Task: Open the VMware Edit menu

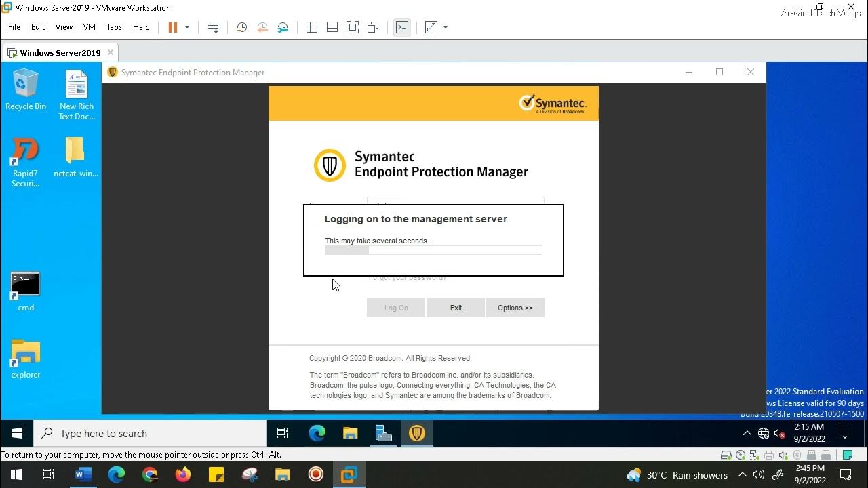Action: pyautogui.click(x=38, y=27)
